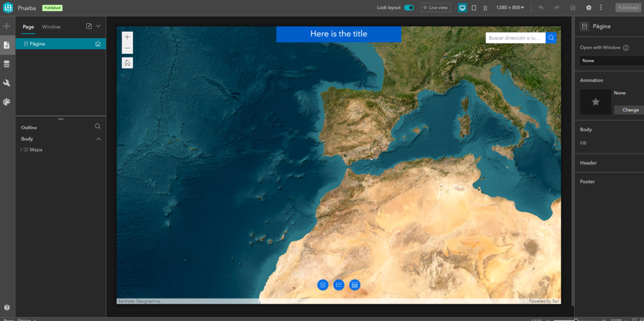Open the Theme palette panel

7,101
